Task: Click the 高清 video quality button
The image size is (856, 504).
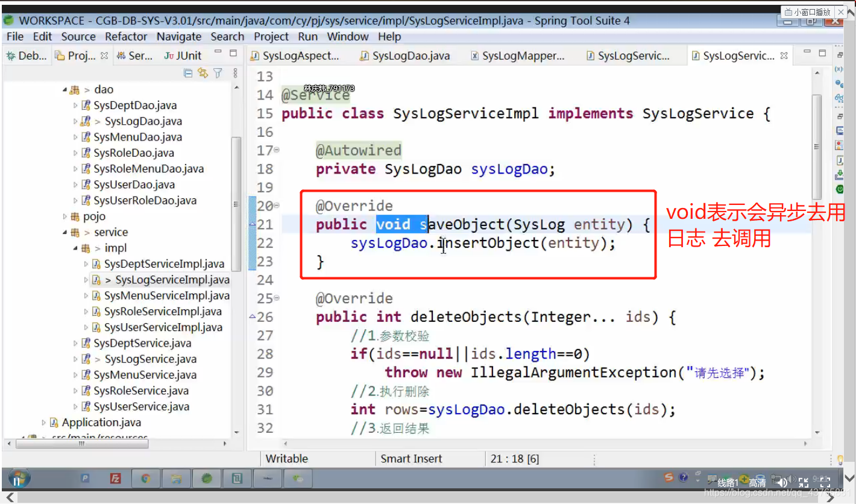Action: click(757, 484)
